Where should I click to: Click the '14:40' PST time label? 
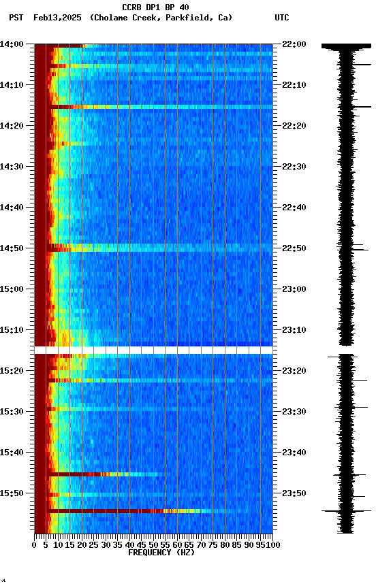pos(12,208)
